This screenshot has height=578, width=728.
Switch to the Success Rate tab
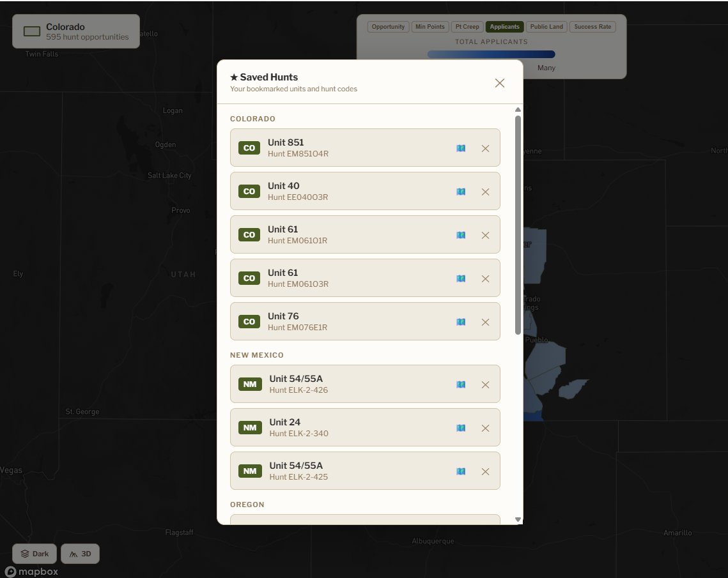(592, 26)
